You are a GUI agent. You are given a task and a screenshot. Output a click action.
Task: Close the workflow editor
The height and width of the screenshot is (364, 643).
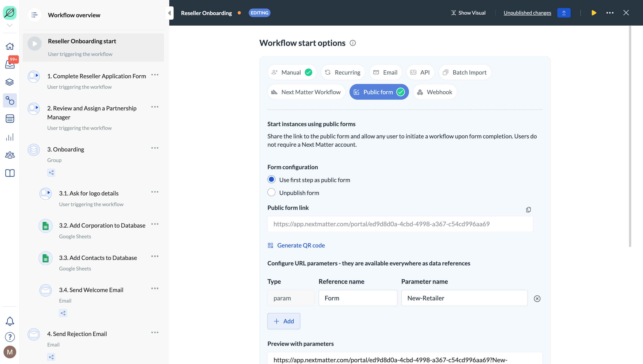(626, 13)
